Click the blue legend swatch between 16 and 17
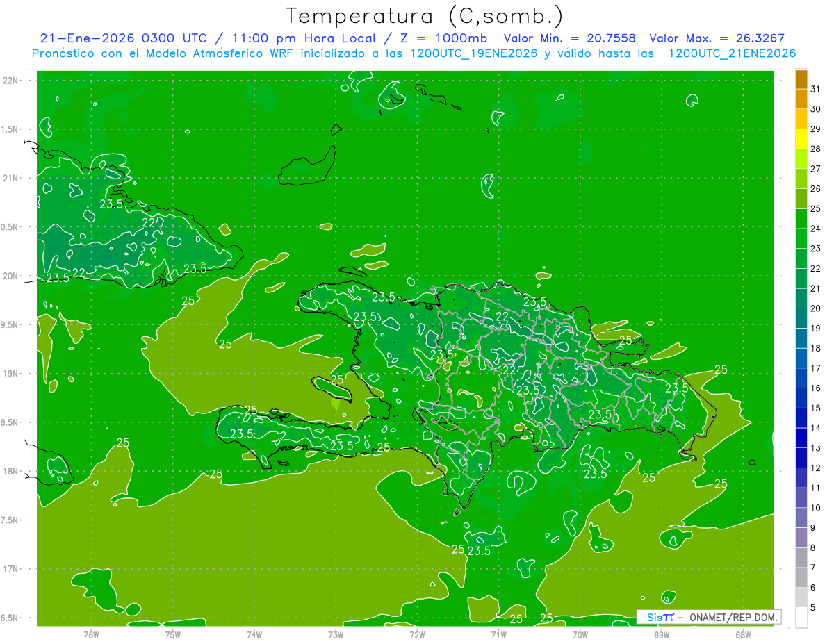 (x=801, y=379)
